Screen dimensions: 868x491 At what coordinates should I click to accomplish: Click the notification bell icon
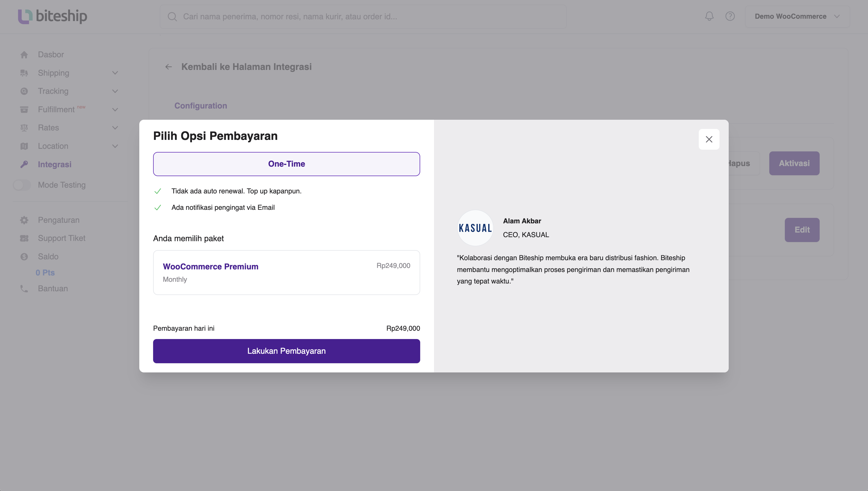click(x=709, y=16)
